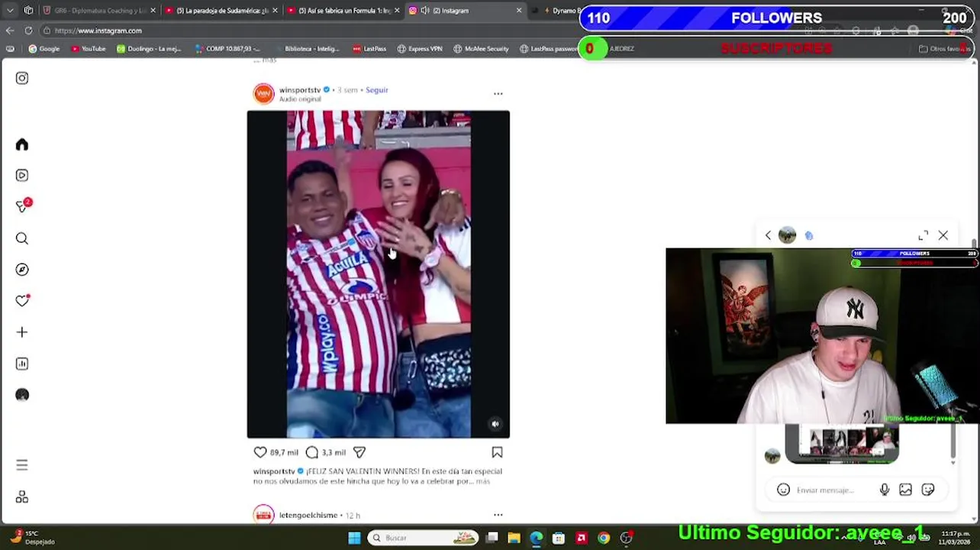Expand the chat popup to full view
Screen dimensions: 980x550
coord(923,235)
